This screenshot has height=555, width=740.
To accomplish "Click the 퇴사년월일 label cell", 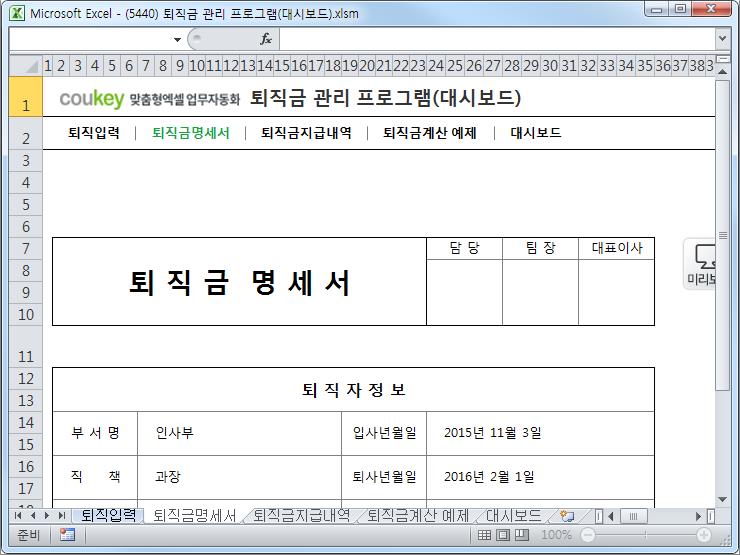I will coord(384,477).
